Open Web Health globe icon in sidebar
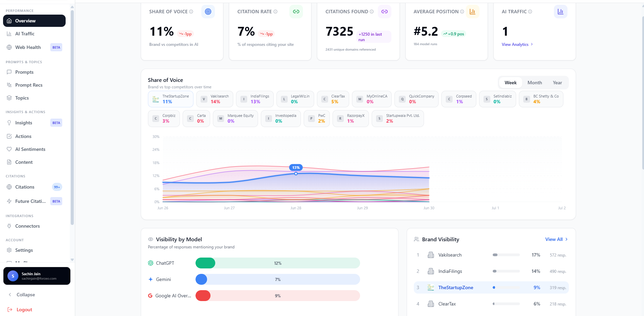644x316 pixels. 9,47
